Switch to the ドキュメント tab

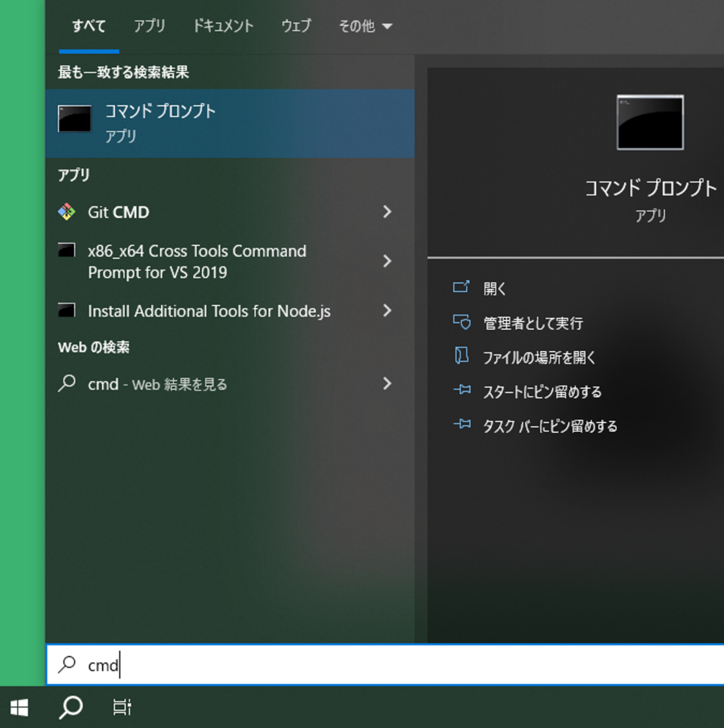click(223, 26)
